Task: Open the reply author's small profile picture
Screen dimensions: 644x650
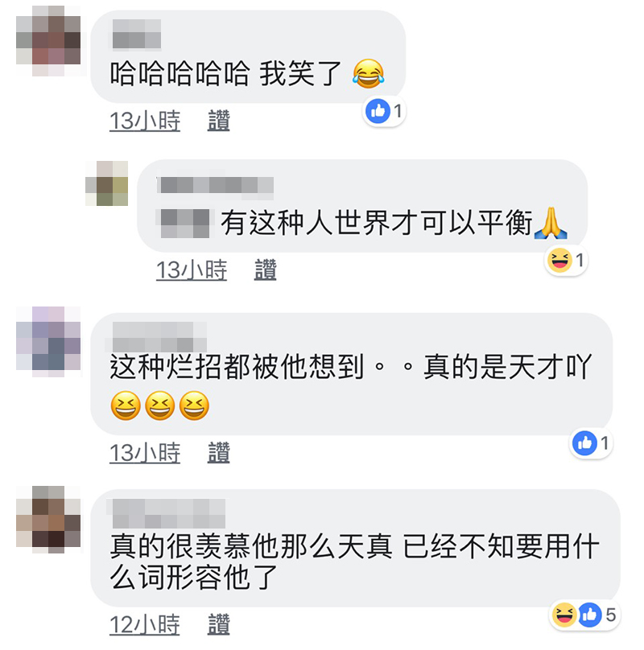Action: point(106,183)
